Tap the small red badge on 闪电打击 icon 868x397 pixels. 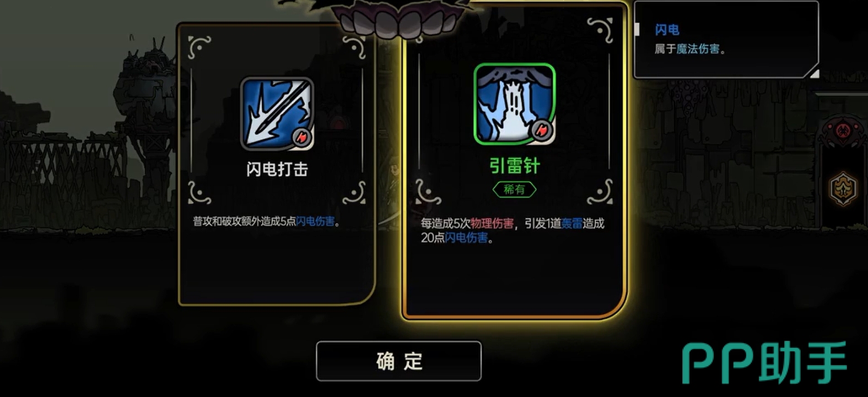301,136
